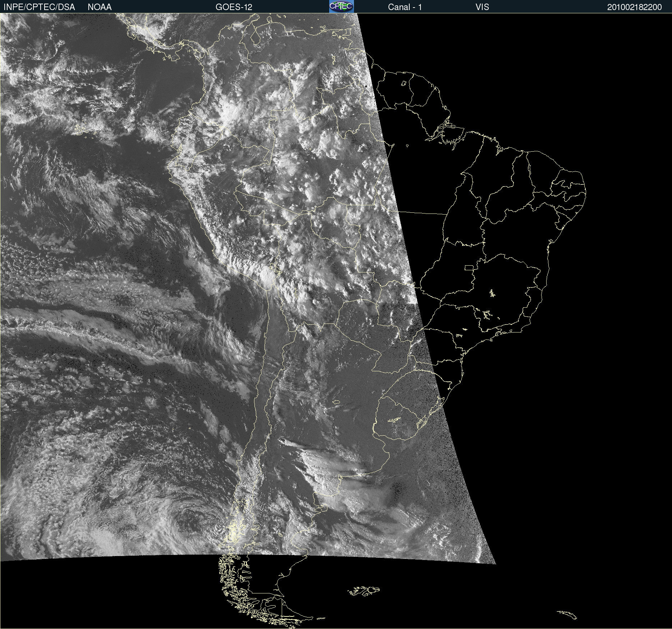Click the VIS channel label
The height and width of the screenshot is (629, 672).
click(x=482, y=7)
